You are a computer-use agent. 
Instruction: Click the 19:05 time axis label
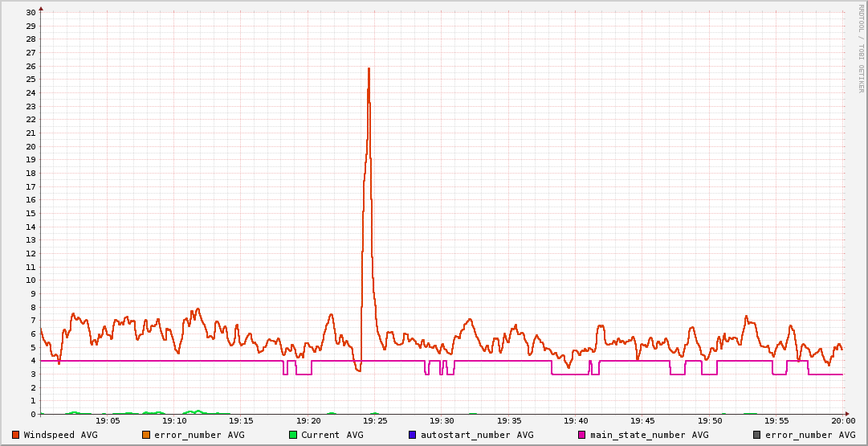[x=108, y=420]
